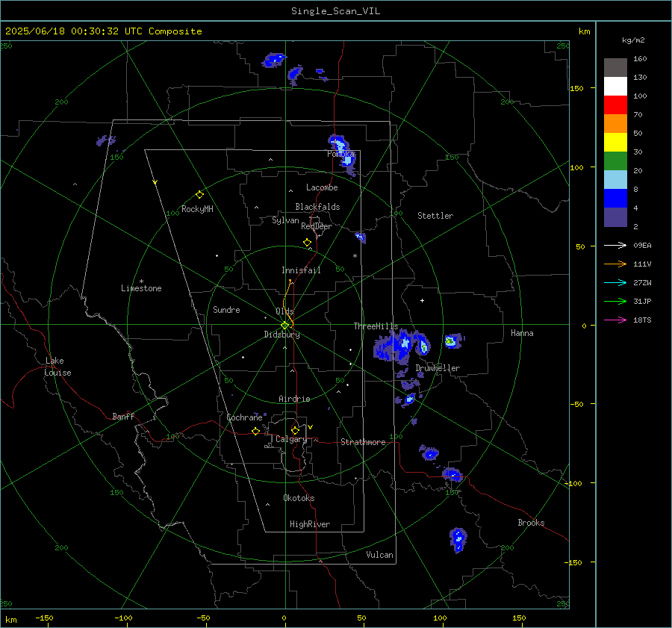Select the yellow diamond marker above Calgary
The height and width of the screenshot is (628, 672).
point(295,430)
